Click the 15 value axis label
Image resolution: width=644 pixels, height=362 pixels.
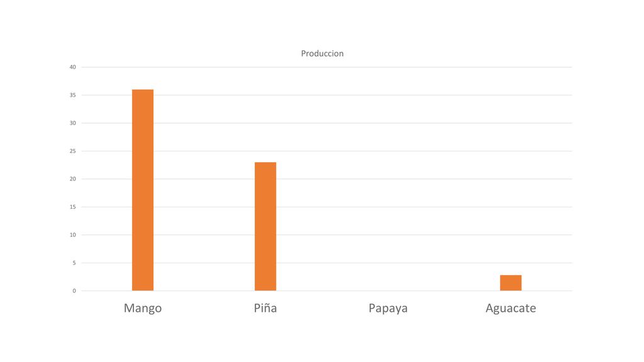73,207
